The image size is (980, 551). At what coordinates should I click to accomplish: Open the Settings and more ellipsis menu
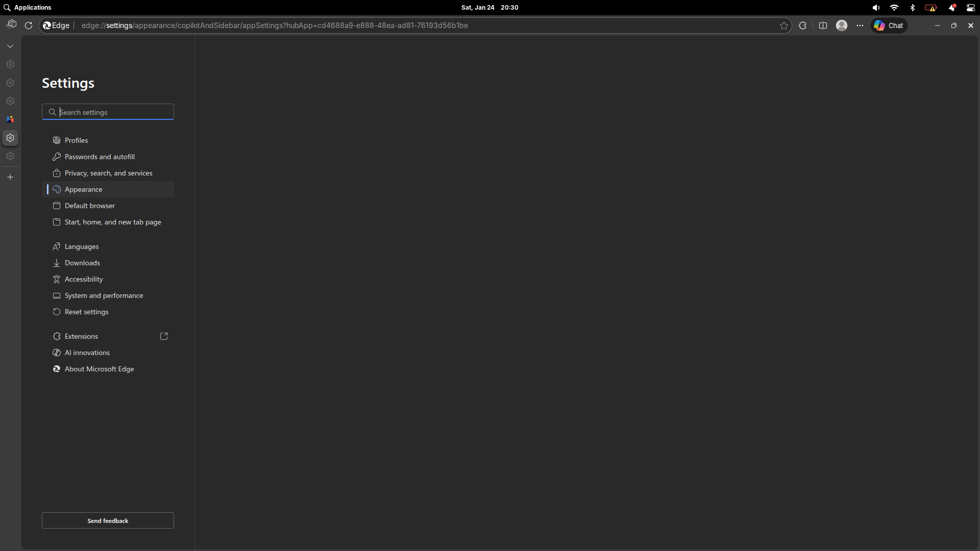click(x=860, y=26)
